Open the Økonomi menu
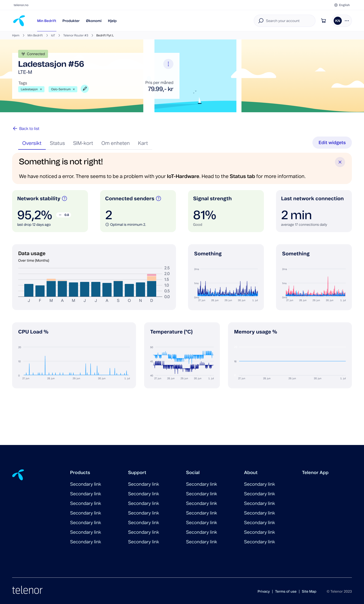 tap(94, 21)
